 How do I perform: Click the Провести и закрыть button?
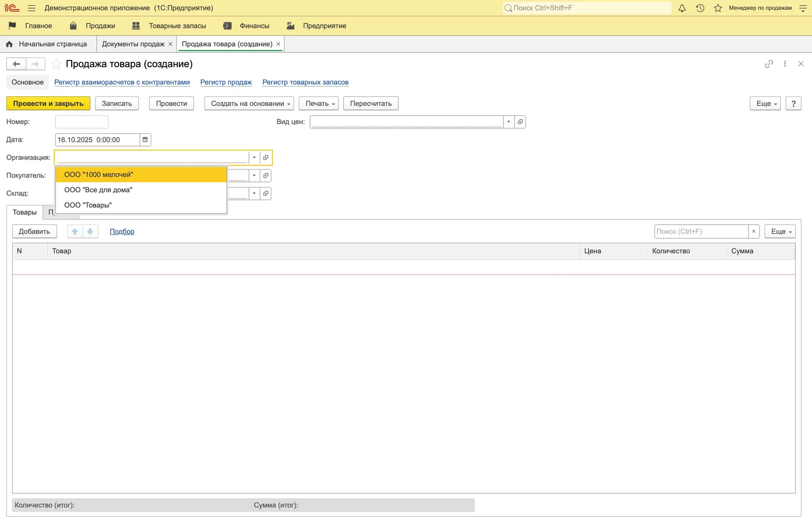[48, 104]
